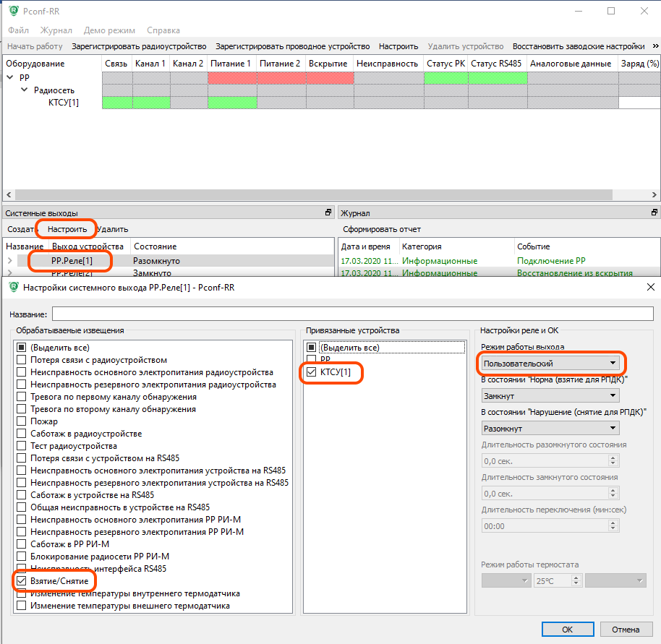Enable the Пожар notification checkbox
The height and width of the screenshot is (644, 661).
(x=22, y=421)
